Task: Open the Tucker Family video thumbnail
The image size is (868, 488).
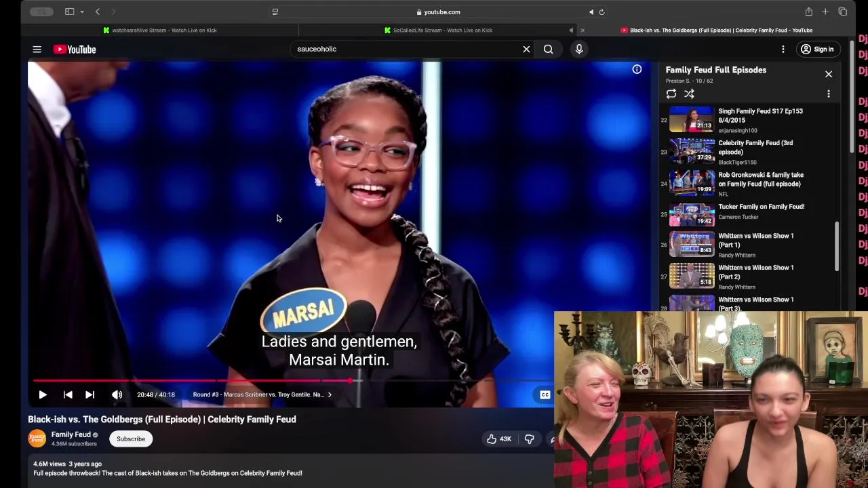Action: click(692, 215)
